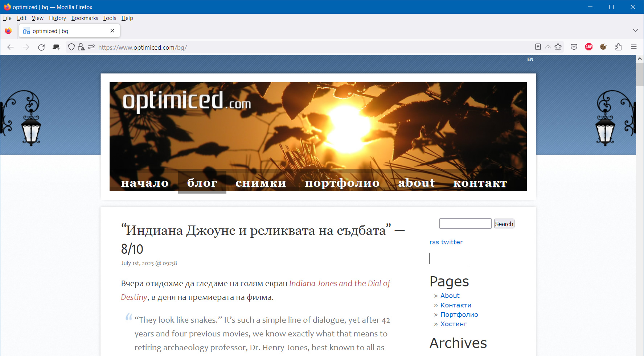Open the Adblock Plus extension
644x356 pixels.
tap(589, 47)
